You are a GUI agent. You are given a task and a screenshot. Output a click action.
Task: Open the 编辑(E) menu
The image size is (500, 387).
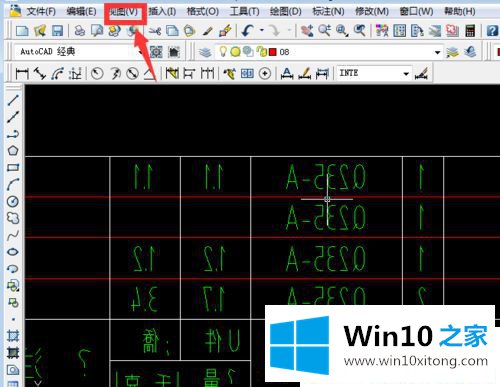(81, 11)
